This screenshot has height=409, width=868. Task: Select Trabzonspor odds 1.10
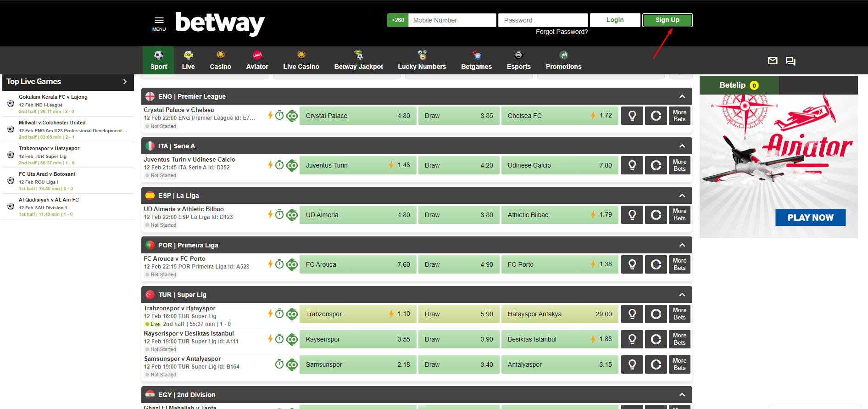[357, 314]
